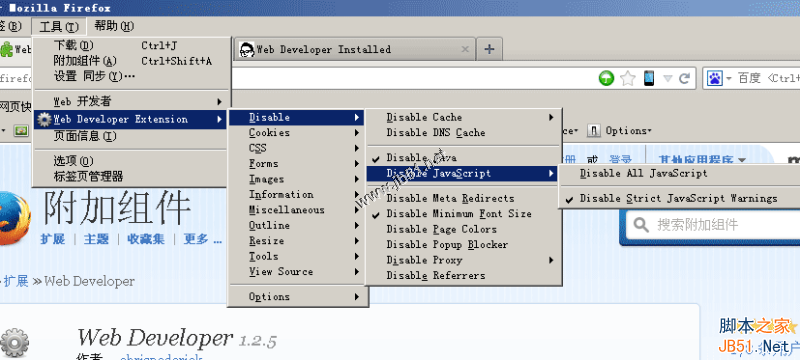800x360 pixels.
Task: Open the Cookies submenu
Action: pos(297,133)
